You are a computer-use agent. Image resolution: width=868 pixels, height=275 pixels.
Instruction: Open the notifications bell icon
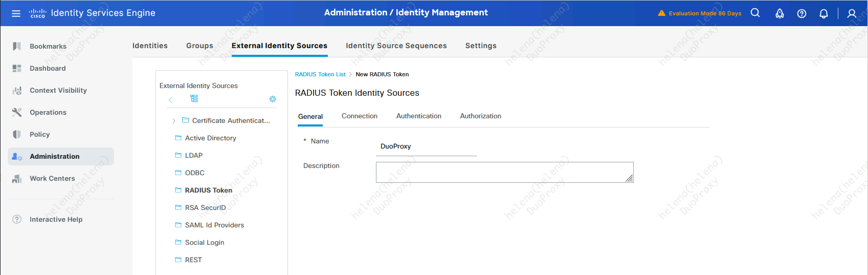(x=824, y=14)
